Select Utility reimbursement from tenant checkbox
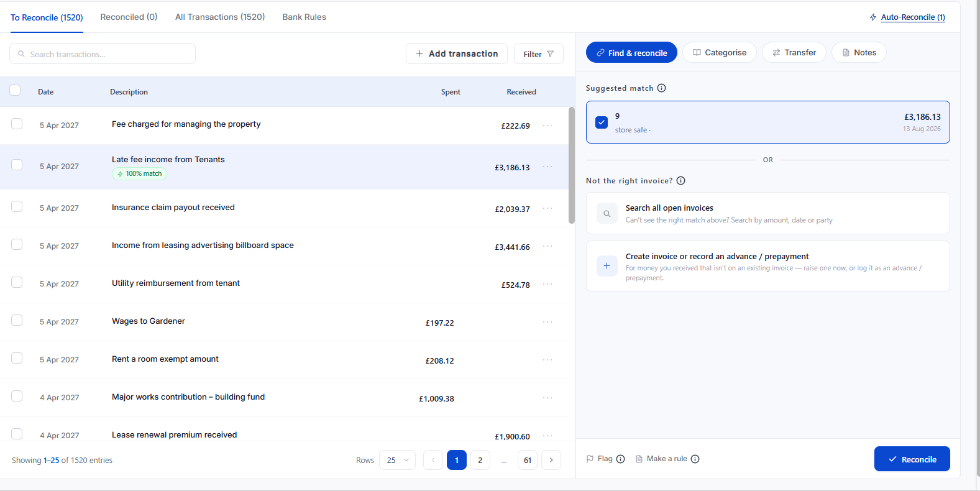The width and height of the screenshot is (980, 491). (x=17, y=282)
